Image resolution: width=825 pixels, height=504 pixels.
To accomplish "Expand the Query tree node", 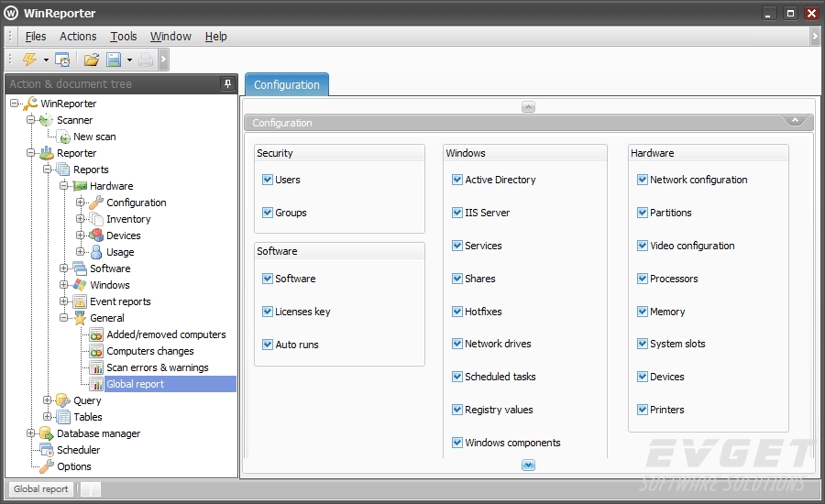I will pos(48,400).
